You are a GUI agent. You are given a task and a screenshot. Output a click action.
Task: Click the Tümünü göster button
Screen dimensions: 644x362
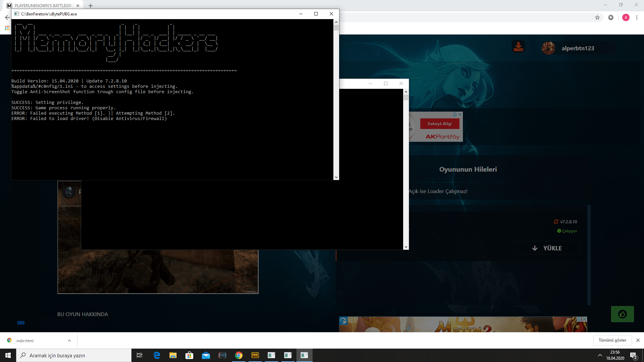pyautogui.click(x=612, y=340)
